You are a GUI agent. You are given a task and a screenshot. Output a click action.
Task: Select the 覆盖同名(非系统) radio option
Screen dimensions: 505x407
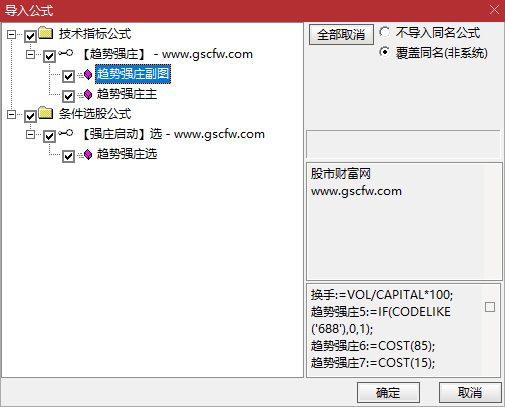384,52
